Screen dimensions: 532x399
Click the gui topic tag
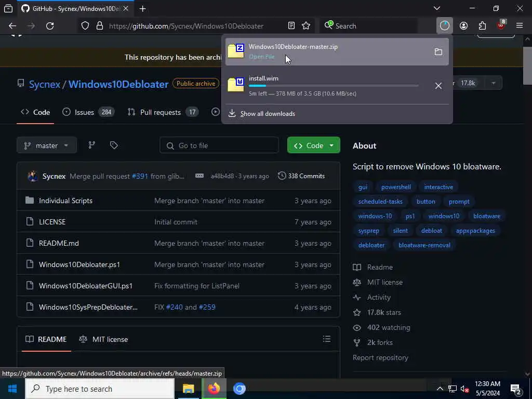coord(363,187)
